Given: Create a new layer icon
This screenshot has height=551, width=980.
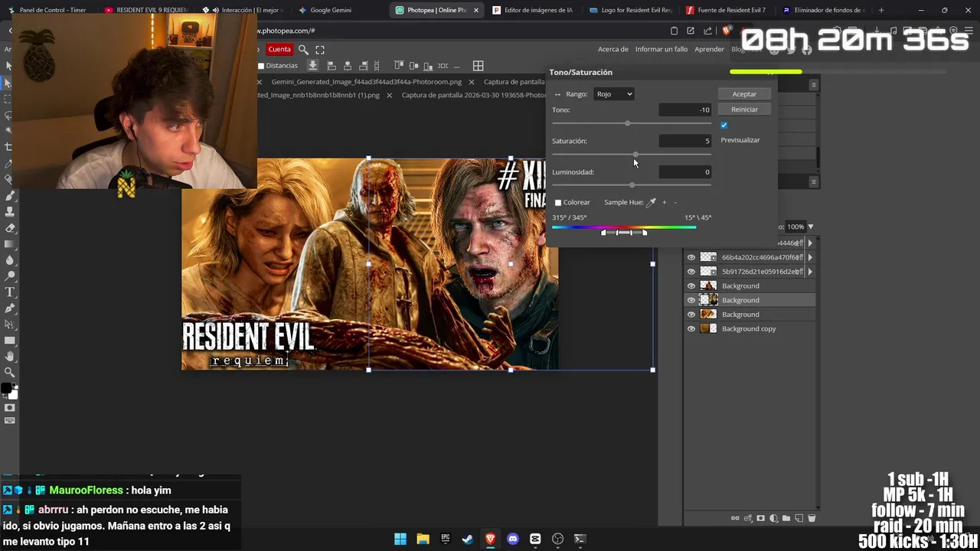Looking at the screenshot, I should pyautogui.click(x=799, y=518).
